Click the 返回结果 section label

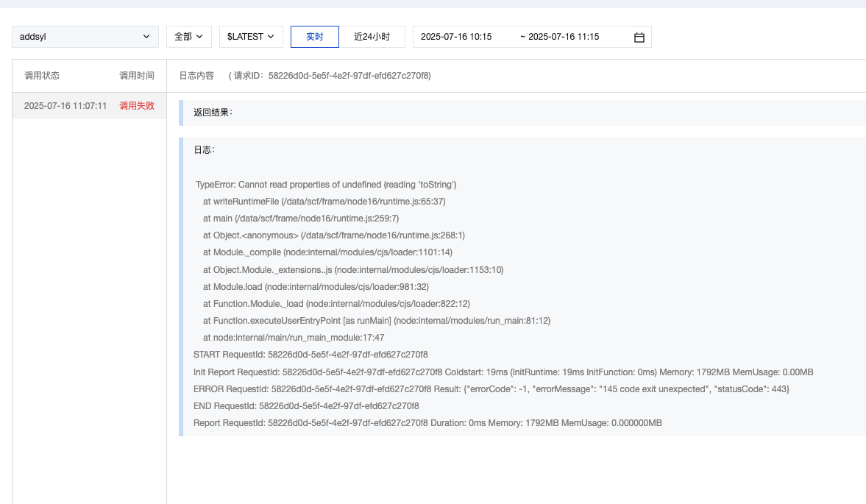[213, 113]
